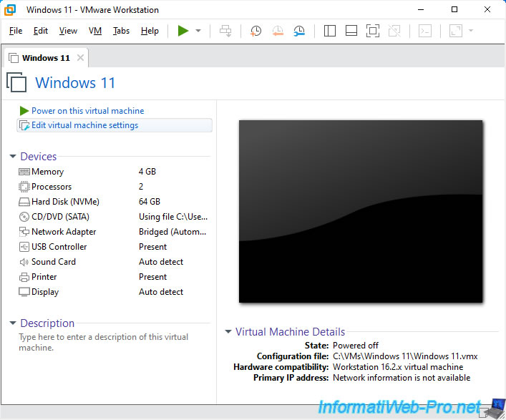
Task: Select the Hard Disk (NVMe) device
Action: [64, 202]
